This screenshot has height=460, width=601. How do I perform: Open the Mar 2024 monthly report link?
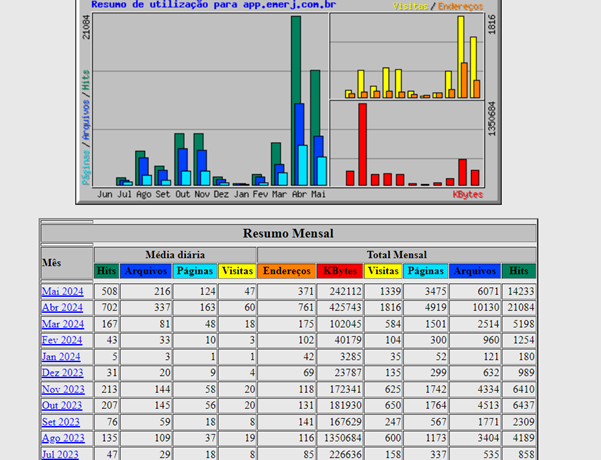pos(63,324)
